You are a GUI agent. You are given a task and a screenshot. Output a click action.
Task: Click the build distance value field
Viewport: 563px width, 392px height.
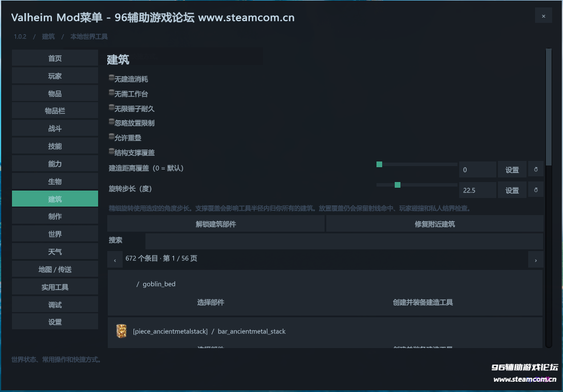pyautogui.click(x=477, y=169)
